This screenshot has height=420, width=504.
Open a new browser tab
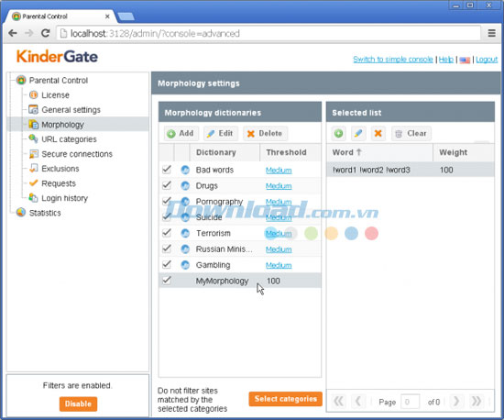coord(126,17)
